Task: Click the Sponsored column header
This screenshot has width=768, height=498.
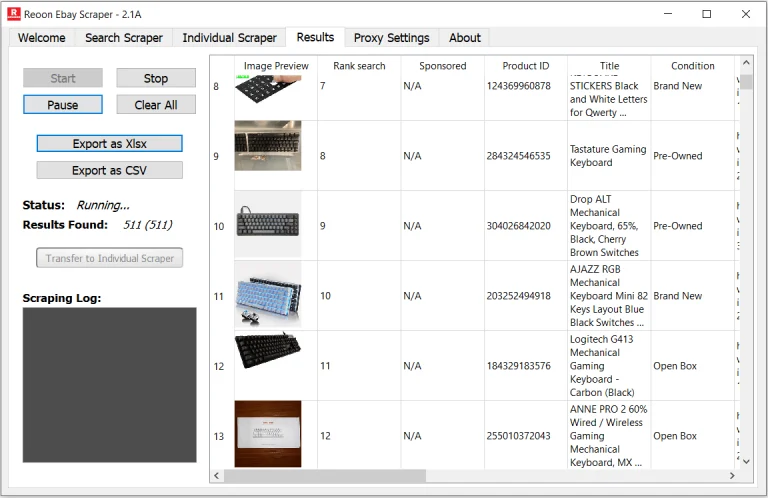Action: [442, 66]
